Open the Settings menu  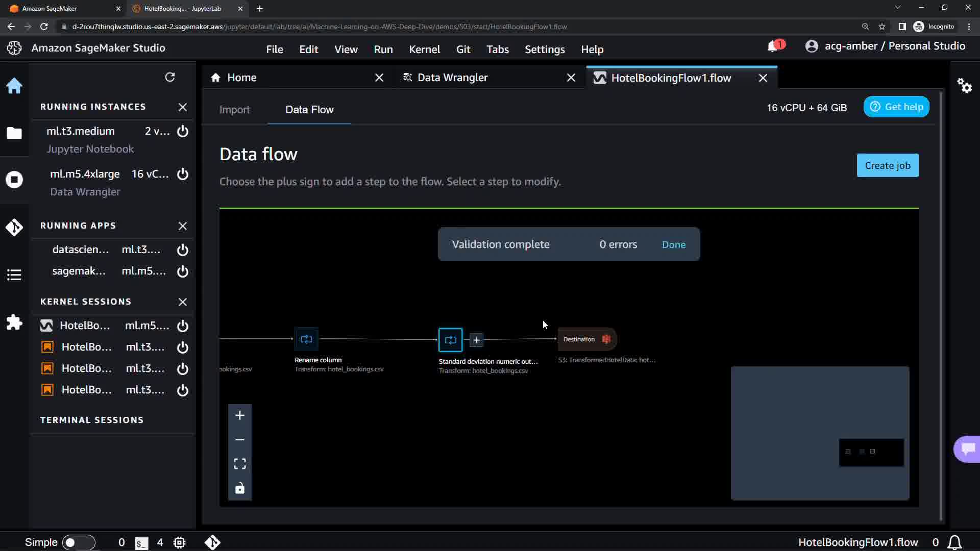click(545, 49)
